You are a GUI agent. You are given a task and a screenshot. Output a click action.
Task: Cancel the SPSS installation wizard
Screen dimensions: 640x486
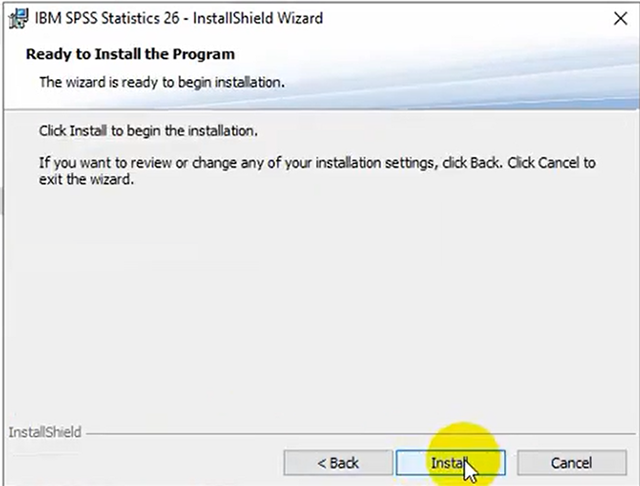(571, 463)
